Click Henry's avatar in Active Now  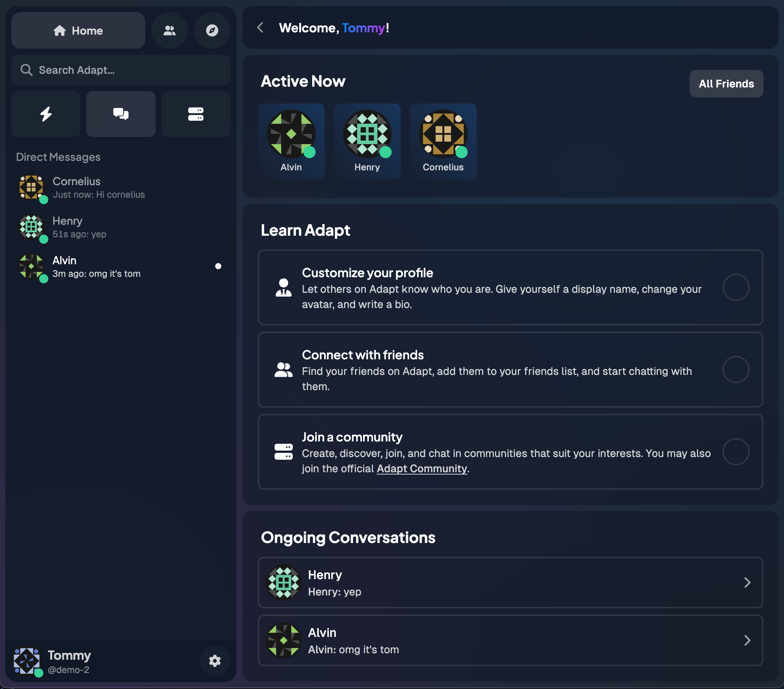tap(367, 134)
